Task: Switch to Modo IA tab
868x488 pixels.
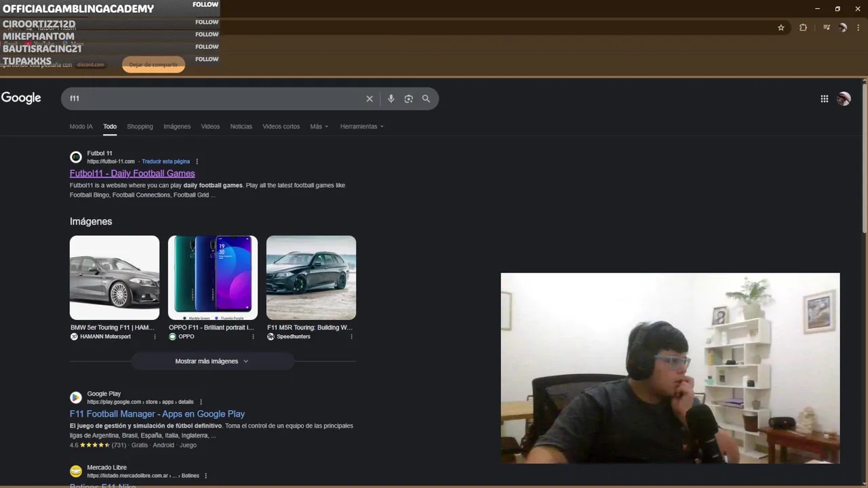Action: (x=81, y=127)
